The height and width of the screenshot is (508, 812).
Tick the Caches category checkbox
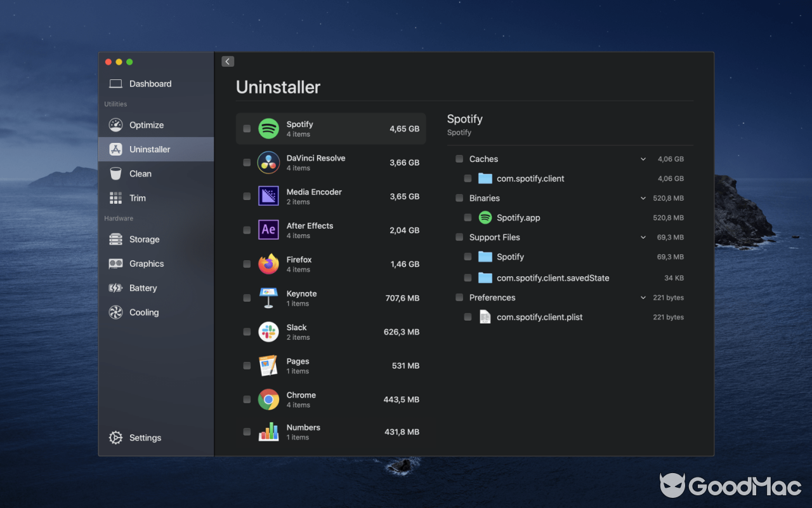pos(459,159)
